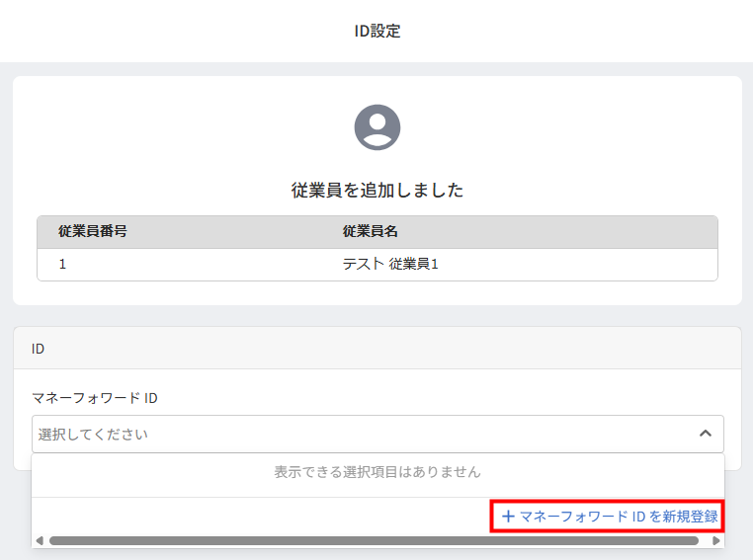Click the ID設定 page title
This screenshot has height=560, width=753.
(376, 32)
